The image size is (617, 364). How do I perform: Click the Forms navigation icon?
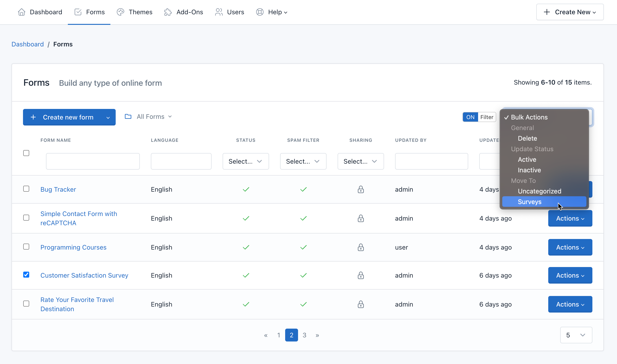[78, 12]
